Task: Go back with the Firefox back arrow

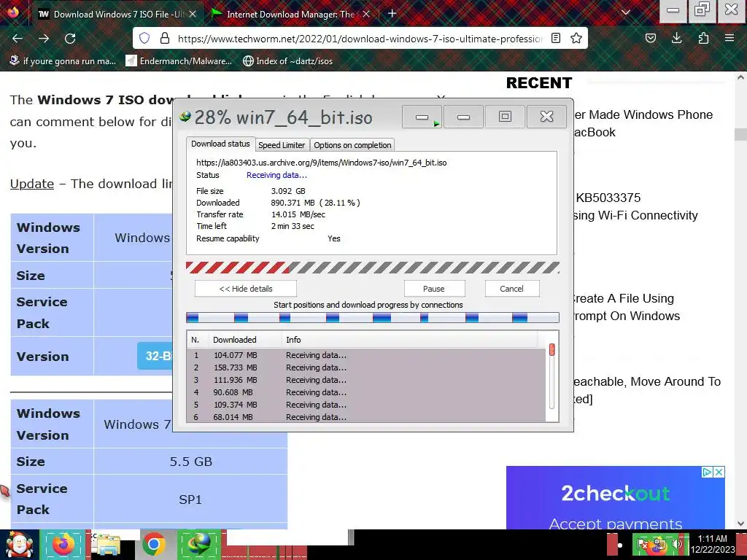Action: pos(18,39)
